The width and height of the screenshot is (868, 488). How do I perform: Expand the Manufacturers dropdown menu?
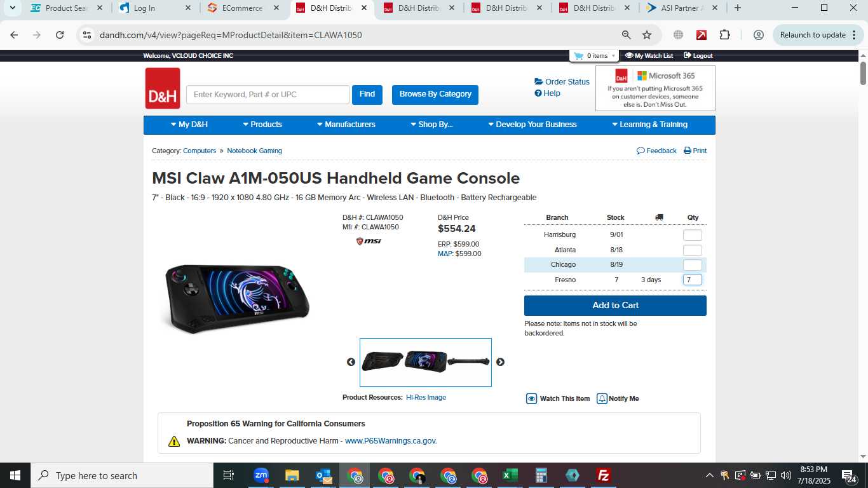tap(346, 125)
